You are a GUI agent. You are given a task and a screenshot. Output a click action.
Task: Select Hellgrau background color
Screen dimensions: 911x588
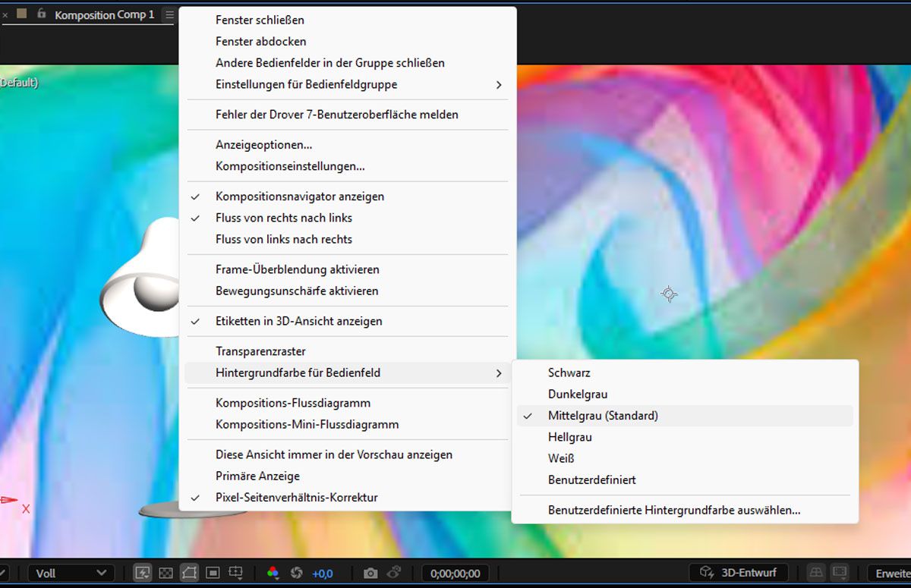(685, 437)
